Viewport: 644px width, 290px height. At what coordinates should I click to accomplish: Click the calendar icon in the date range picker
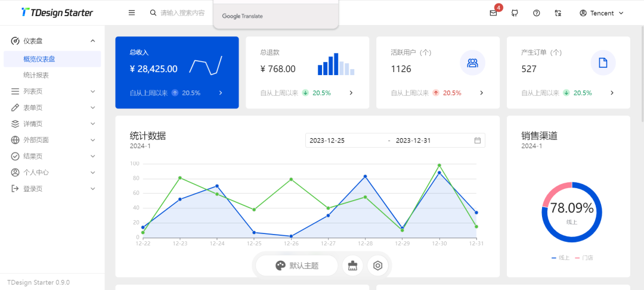pos(478,141)
